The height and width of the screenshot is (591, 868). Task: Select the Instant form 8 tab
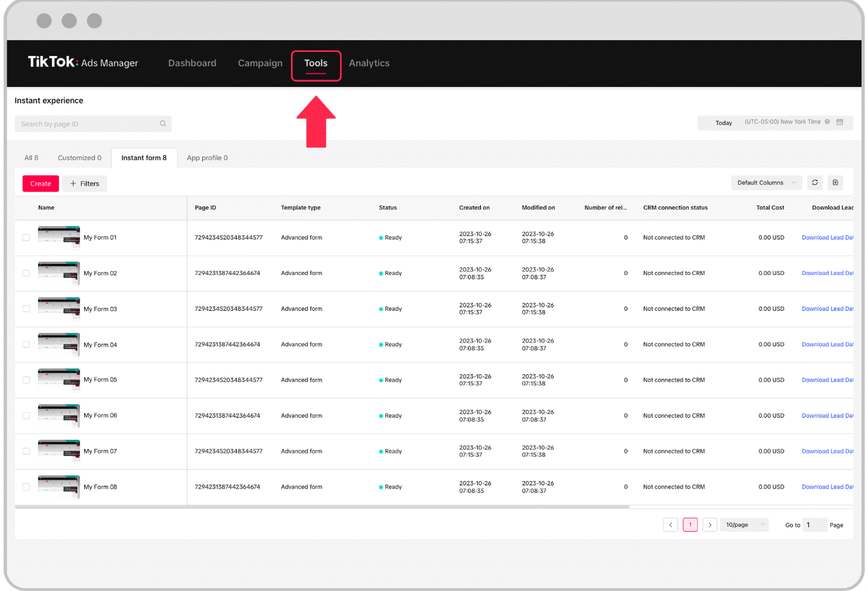(144, 158)
